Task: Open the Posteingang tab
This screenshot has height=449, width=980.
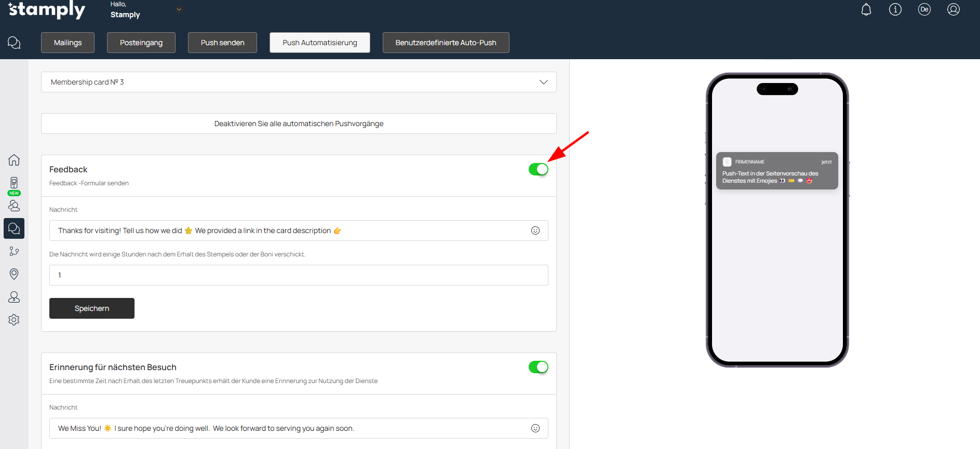Action: (141, 43)
